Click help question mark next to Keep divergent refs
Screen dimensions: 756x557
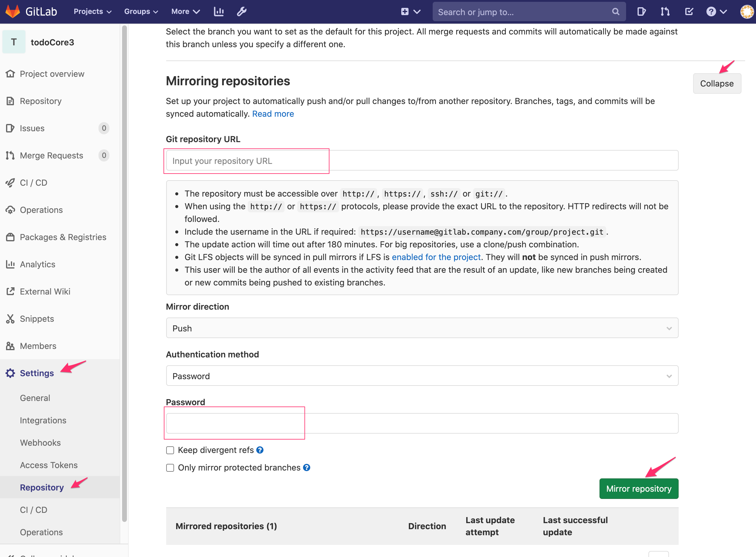[x=260, y=450]
